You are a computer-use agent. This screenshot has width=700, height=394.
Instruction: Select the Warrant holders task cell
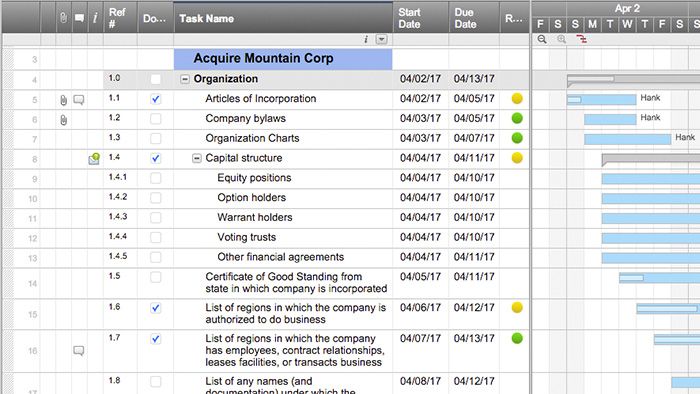[283, 218]
